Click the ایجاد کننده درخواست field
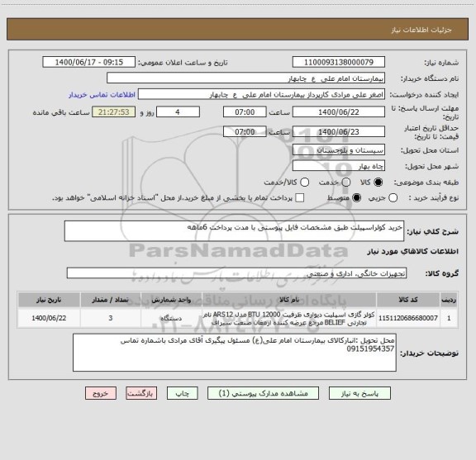 (x=261, y=94)
